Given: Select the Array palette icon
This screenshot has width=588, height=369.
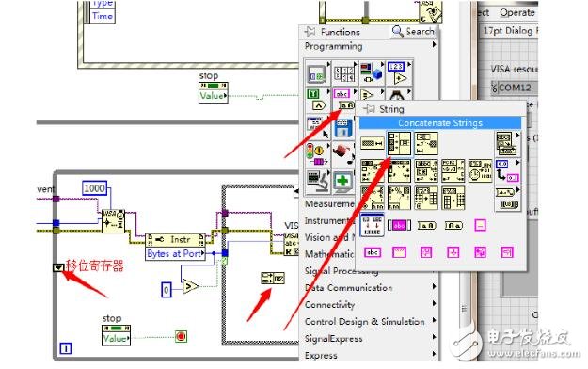Looking at the screenshot, I should (x=344, y=72).
